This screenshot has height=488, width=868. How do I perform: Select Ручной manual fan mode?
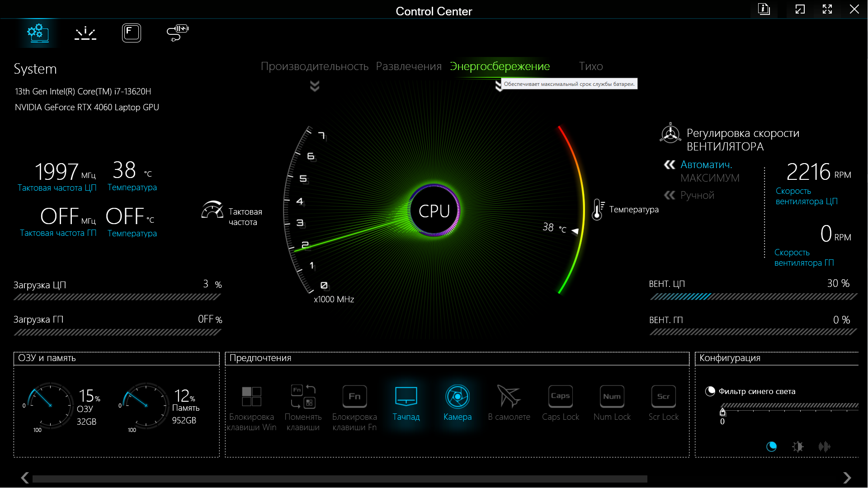[x=697, y=195]
